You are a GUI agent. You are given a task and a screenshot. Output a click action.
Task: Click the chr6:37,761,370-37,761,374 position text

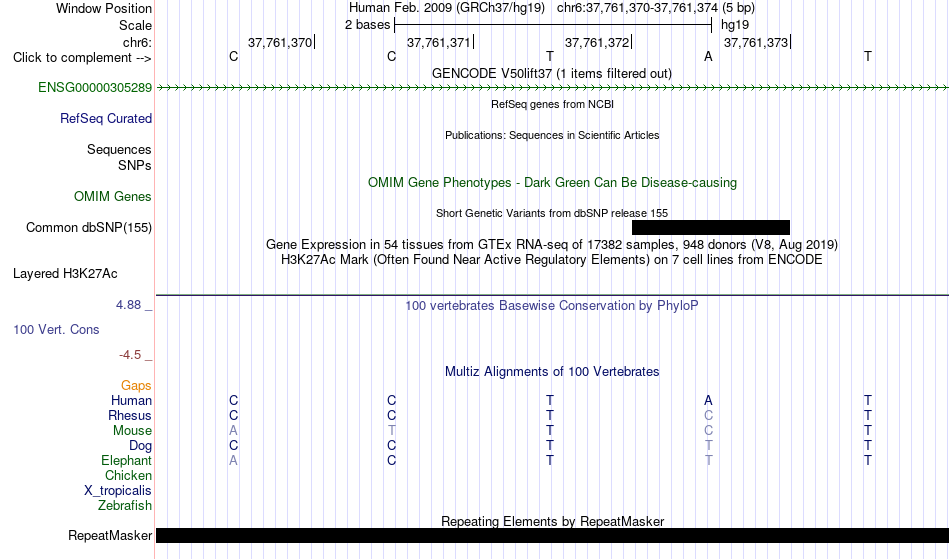coord(637,8)
